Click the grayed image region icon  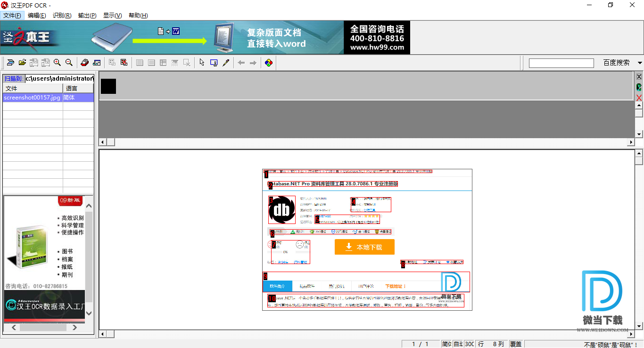click(x=175, y=62)
